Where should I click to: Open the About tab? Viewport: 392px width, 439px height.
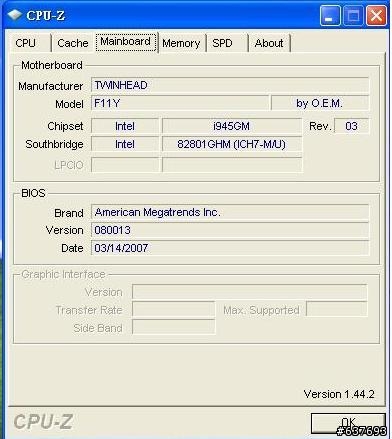[269, 43]
